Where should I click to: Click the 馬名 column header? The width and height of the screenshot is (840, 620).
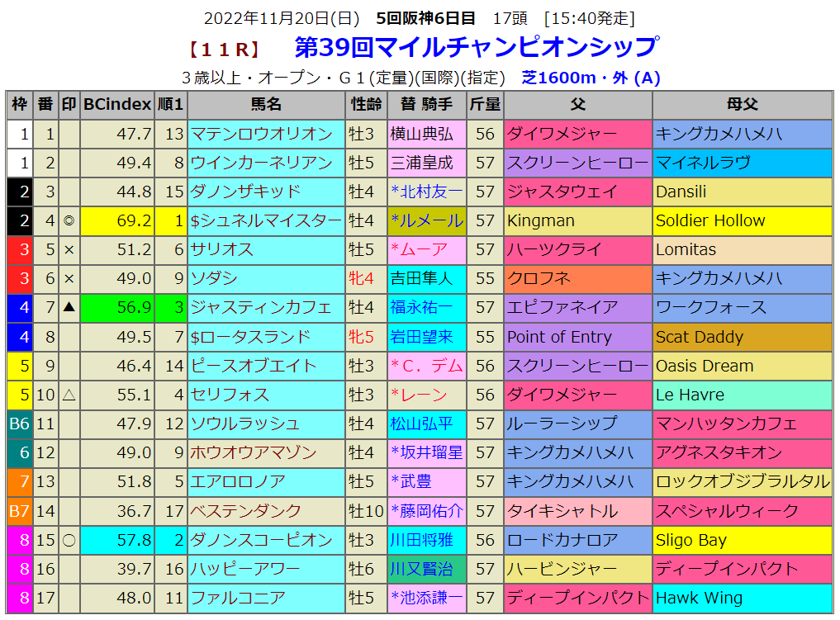click(266, 105)
